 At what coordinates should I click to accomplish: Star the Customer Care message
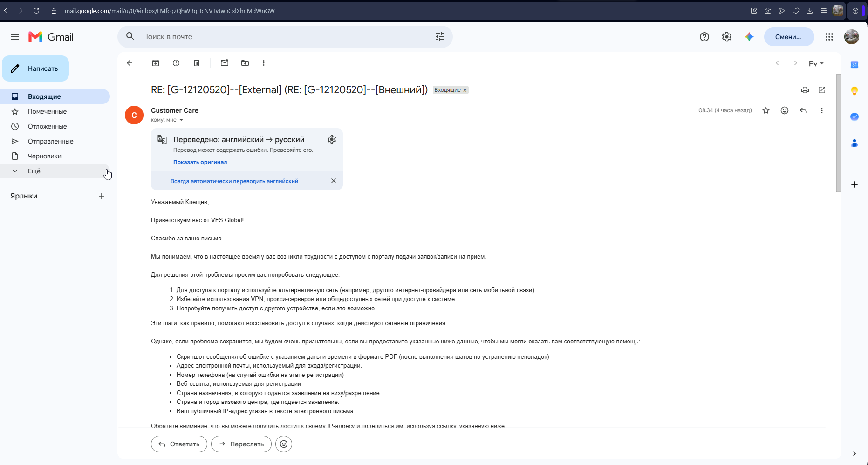pos(766,110)
